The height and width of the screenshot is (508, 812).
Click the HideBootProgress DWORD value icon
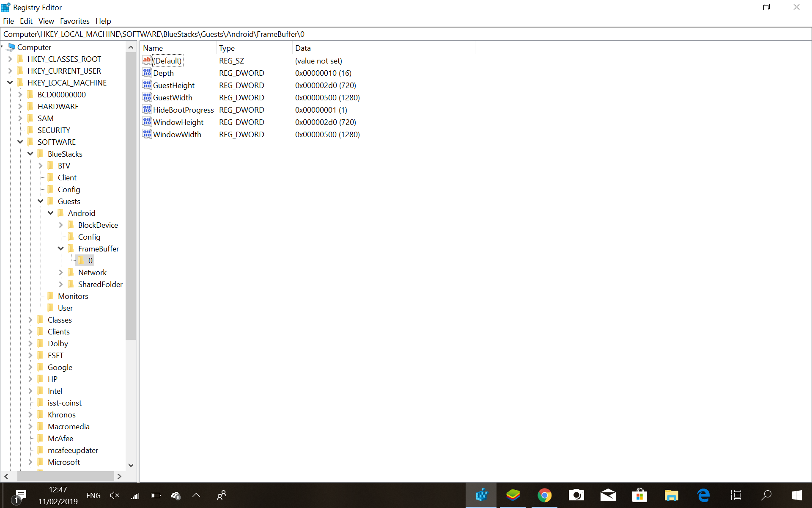click(147, 110)
